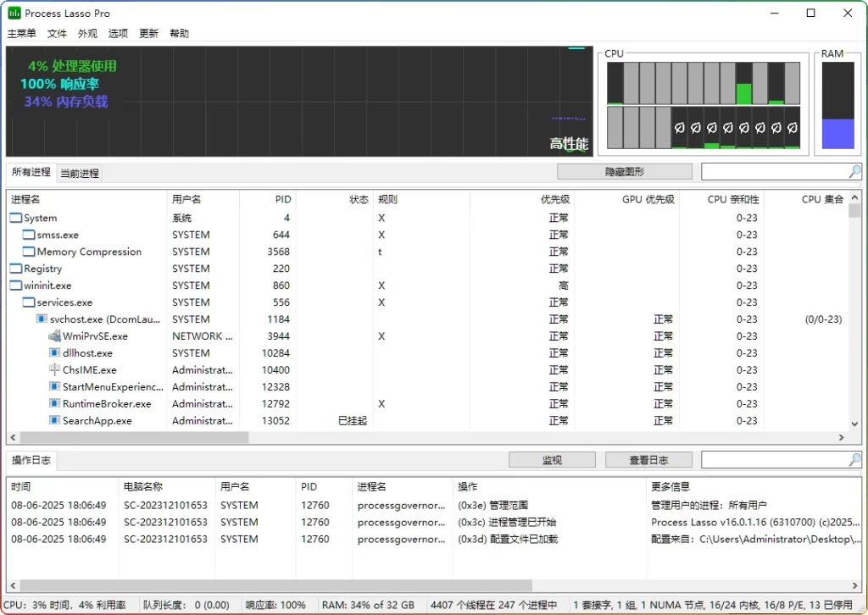Click the WmiPrvSE.exe process icon
Image resolution: width=868 pixels, height=615 pixels.
tap(54, 335)
